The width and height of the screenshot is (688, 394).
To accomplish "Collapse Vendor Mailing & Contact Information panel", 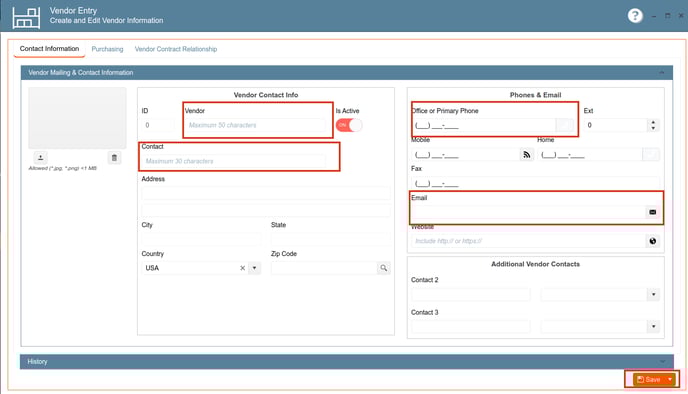I will tap(662, 72).
